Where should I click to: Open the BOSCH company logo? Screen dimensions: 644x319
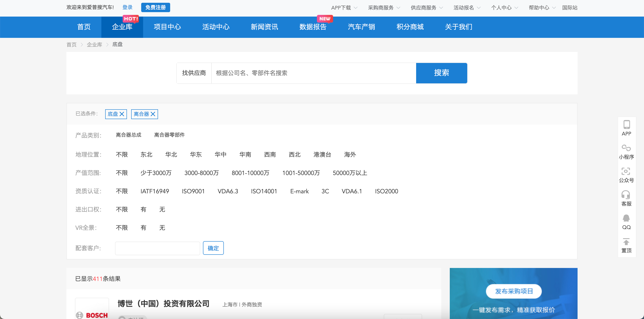pyautogui.click(x=92, y=309)
